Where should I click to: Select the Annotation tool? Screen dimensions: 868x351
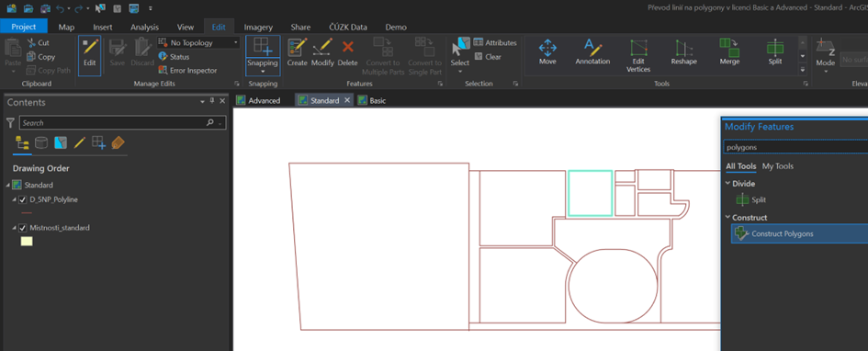(592, 52)
